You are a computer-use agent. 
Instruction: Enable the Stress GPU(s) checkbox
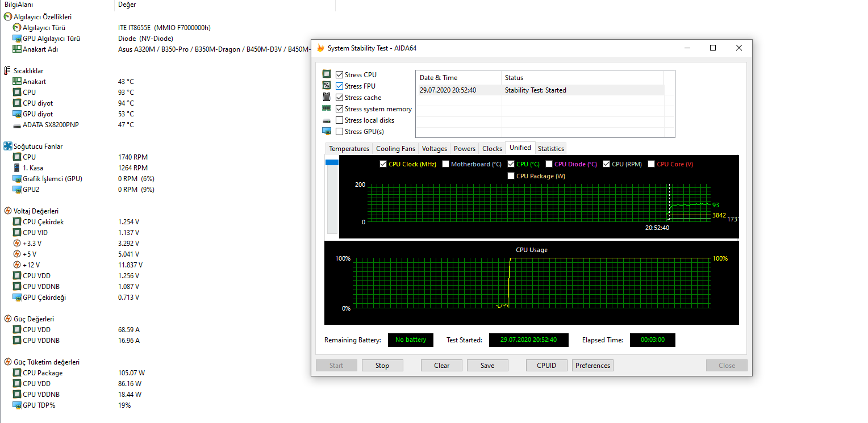click(x=339, y=132)
